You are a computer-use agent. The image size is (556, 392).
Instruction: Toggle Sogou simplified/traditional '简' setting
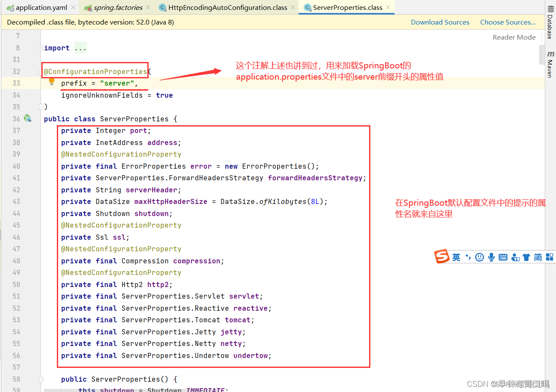point(538,257)
